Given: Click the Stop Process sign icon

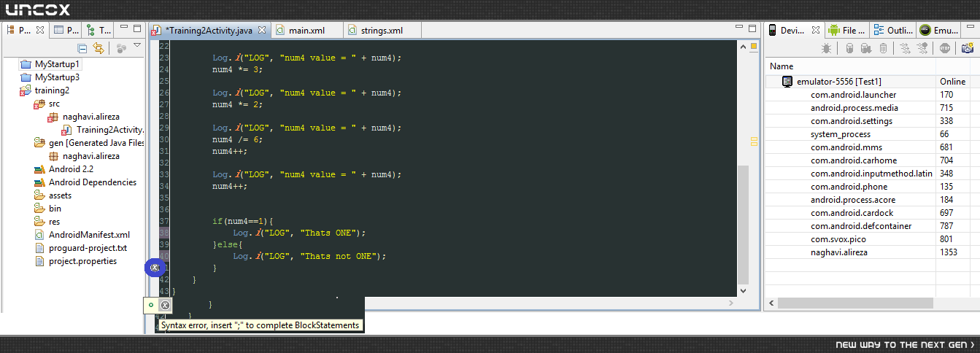Looking at the screenshot, I should [946, 48].
